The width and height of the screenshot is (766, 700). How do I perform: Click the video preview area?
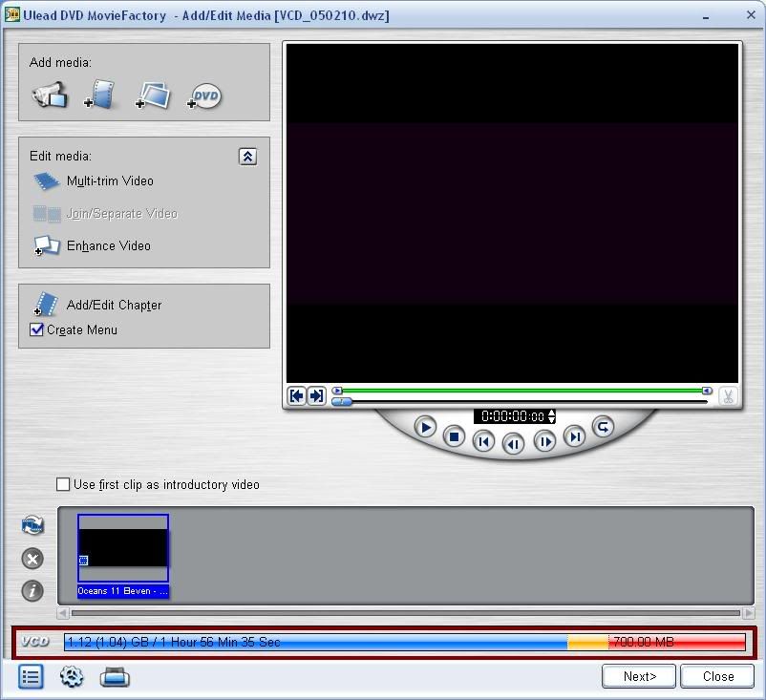512,214
